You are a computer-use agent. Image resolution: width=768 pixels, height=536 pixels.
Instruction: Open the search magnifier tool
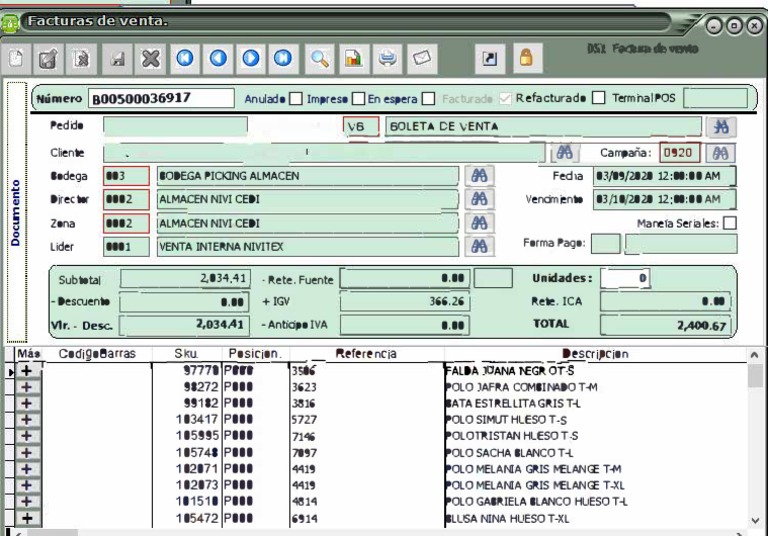click(319, 58)
